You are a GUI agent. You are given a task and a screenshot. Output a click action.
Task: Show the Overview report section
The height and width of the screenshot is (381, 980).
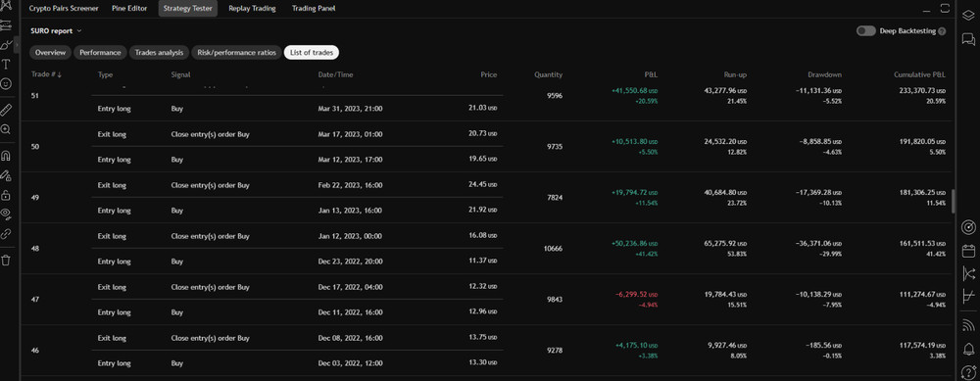[50, 53]
